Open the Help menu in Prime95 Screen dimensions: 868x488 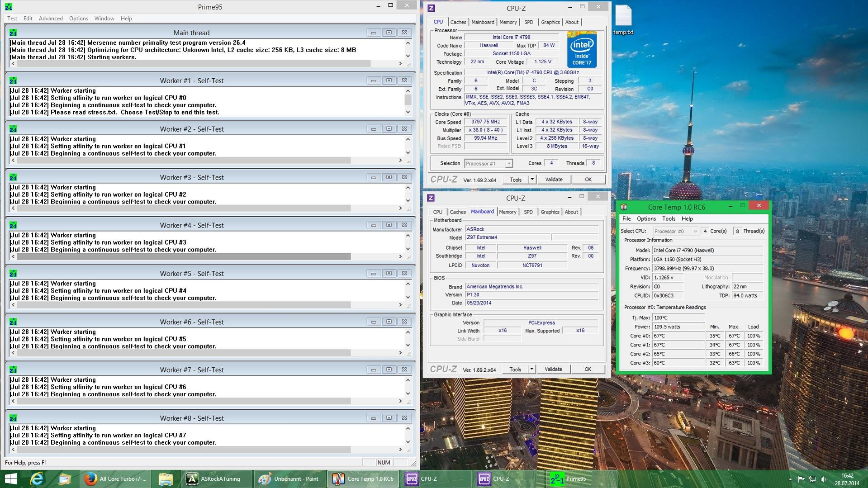pyautogui.click(x=126, y=19)
